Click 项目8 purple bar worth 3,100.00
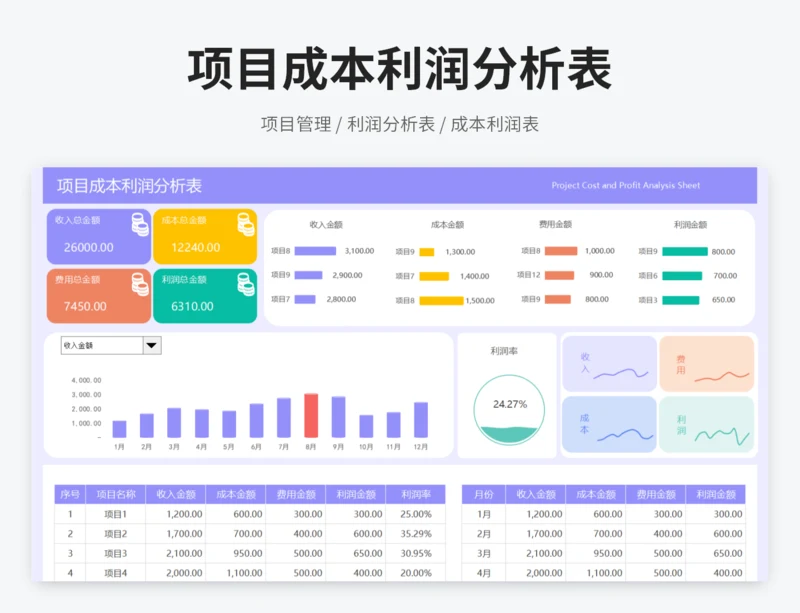This screenshot has width=800, height=613. (x=315, y=251)
